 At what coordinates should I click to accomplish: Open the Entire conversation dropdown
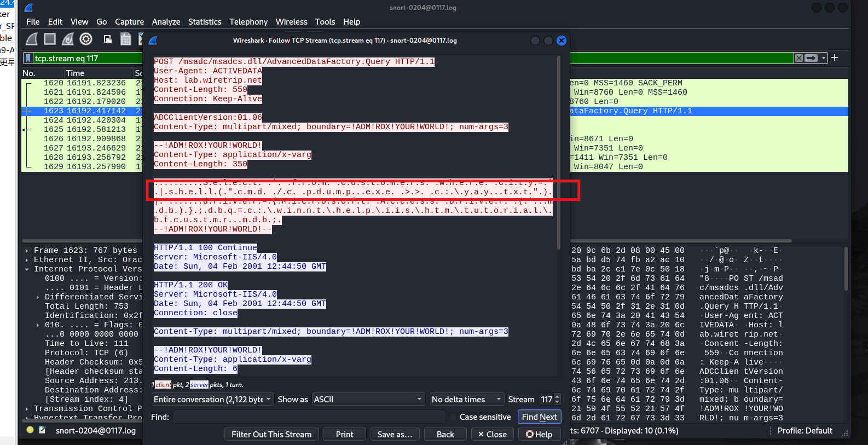[x=212, y=400]
